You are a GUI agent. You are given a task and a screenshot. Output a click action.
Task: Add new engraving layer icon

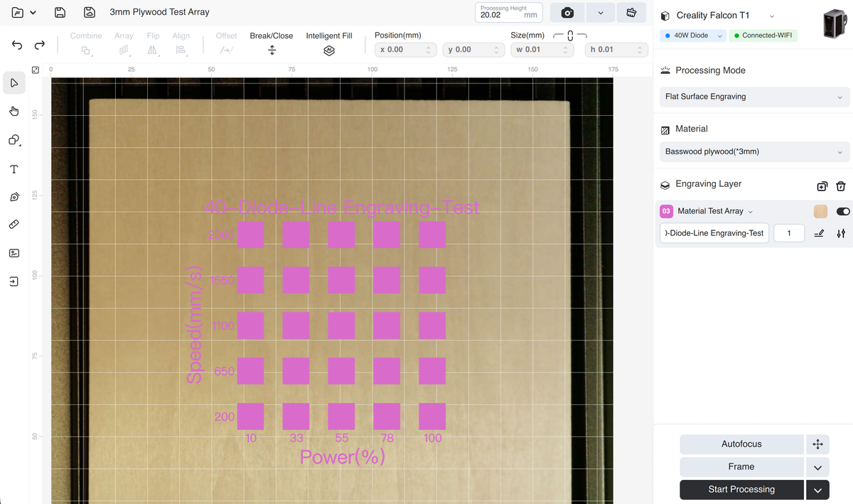click(x=822, y=186)
